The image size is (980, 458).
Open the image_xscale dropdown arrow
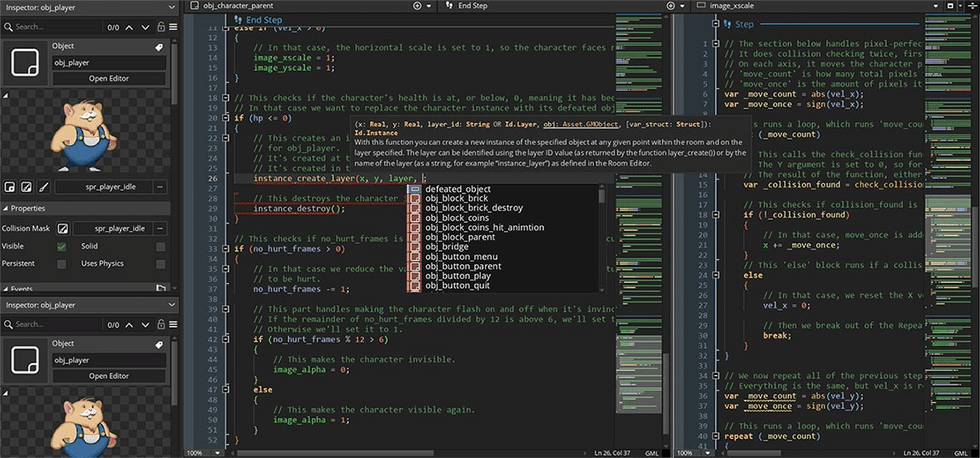point(936,6)
